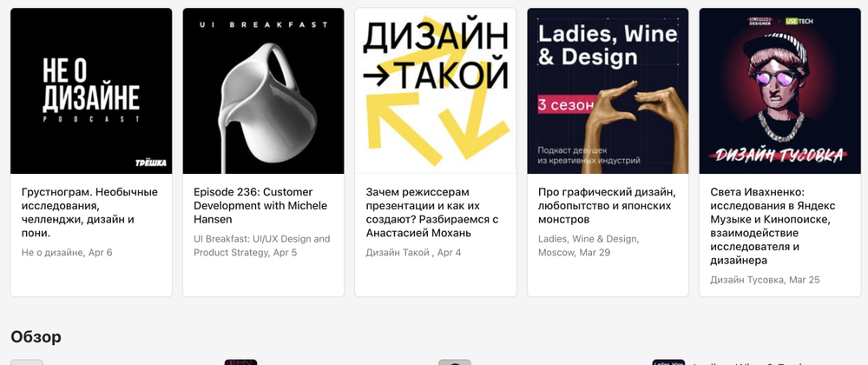Open episode Зачем режиссерам презентации
868x365 pixels.
(432, 213)
